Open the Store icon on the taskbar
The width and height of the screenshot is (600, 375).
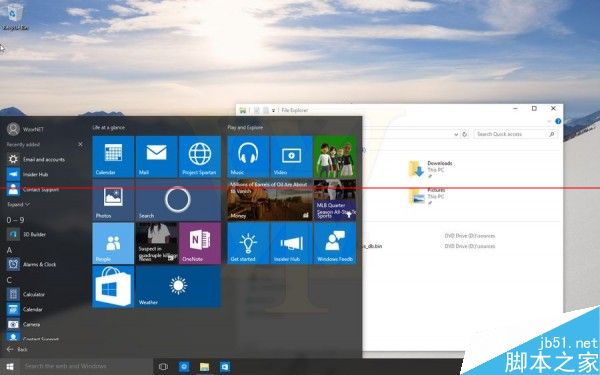coord(225,367)
